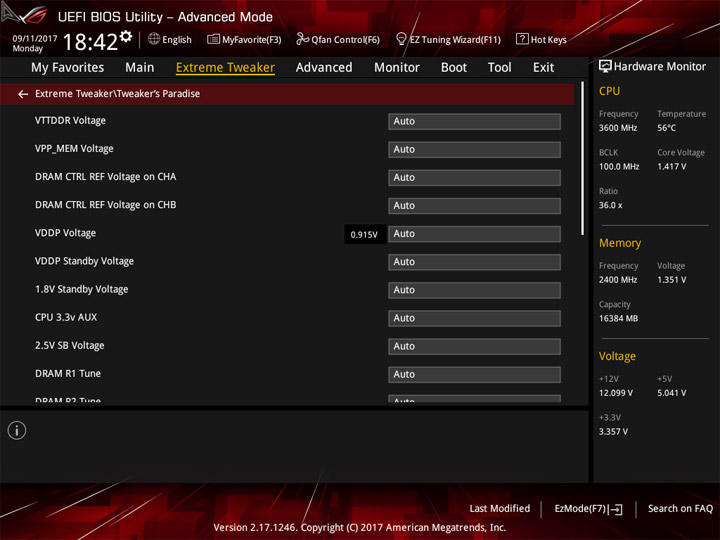The width and height of the screenshot is (720, 540).
Task: Select the Exit tab
Action: point(543,68)
